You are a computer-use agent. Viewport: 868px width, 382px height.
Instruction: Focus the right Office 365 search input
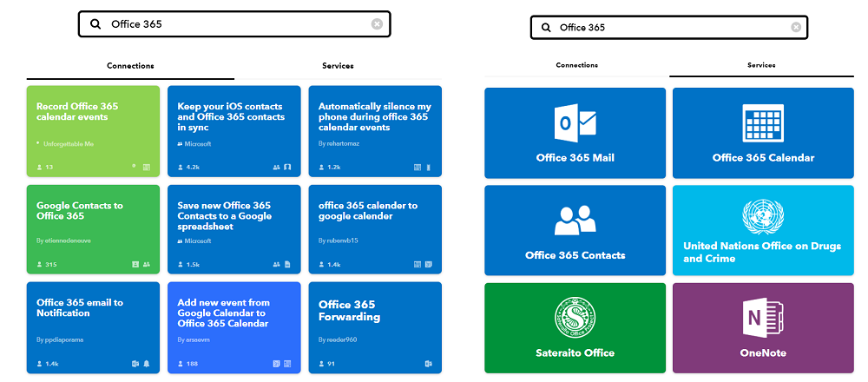(669, 27)
